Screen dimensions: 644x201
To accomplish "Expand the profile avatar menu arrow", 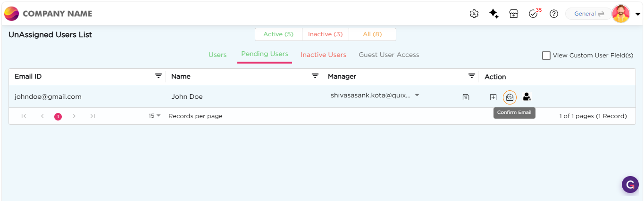I will click(638, 14).
